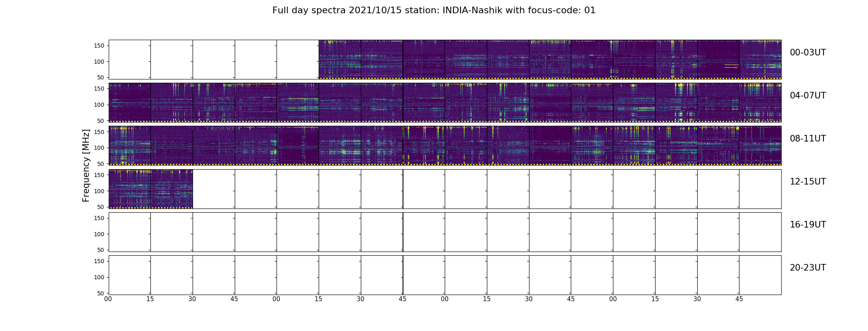The image size is (868, 331).
Task: Select the "00-03UT" row label
Action: click(808, 53)
